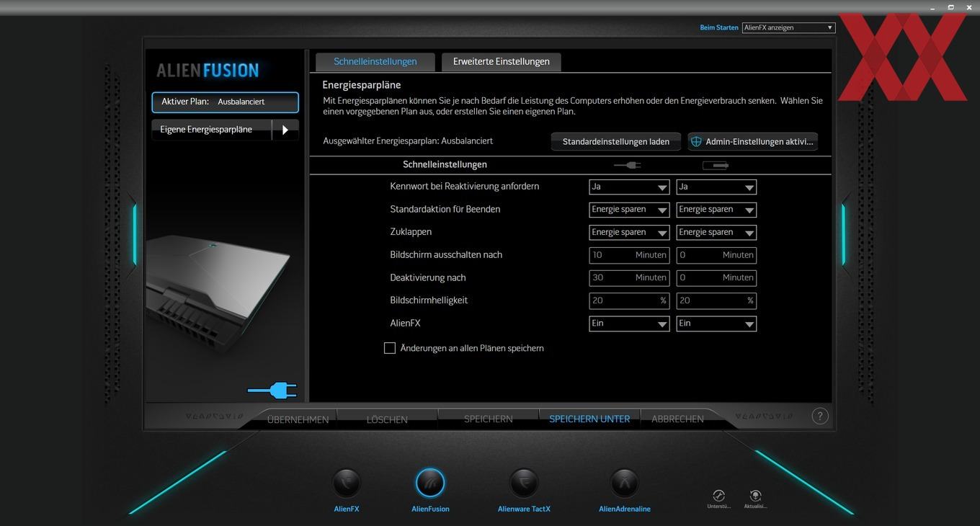The image size is (980, 526).
Task: Open plugged-in Standardaktion für Beenden dropdown
Action: coord(629,210)
